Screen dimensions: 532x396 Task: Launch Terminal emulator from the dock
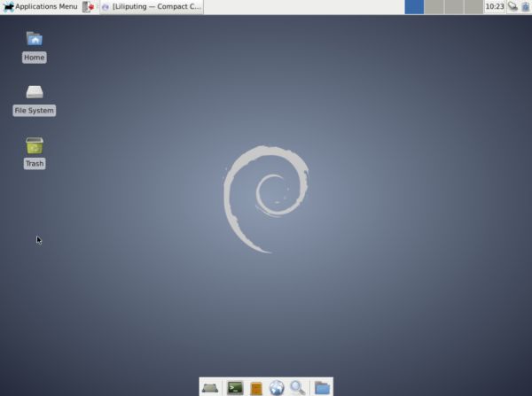pyautogui.click(x=235, y=387)
